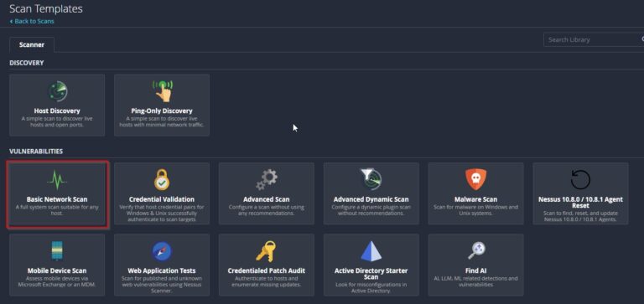Click the Advanced Dynamic Scan funnel icon
Screen dimensions: 644x304
(x=371, y=179)
